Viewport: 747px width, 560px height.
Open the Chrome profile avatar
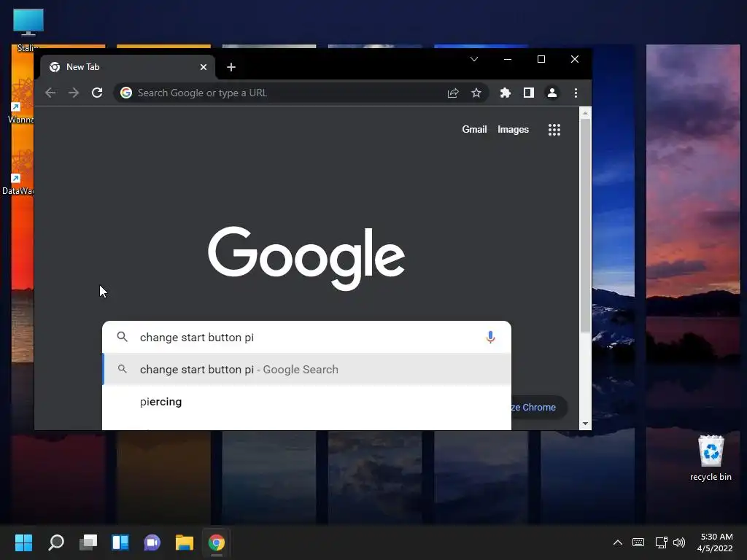(552, 93)
